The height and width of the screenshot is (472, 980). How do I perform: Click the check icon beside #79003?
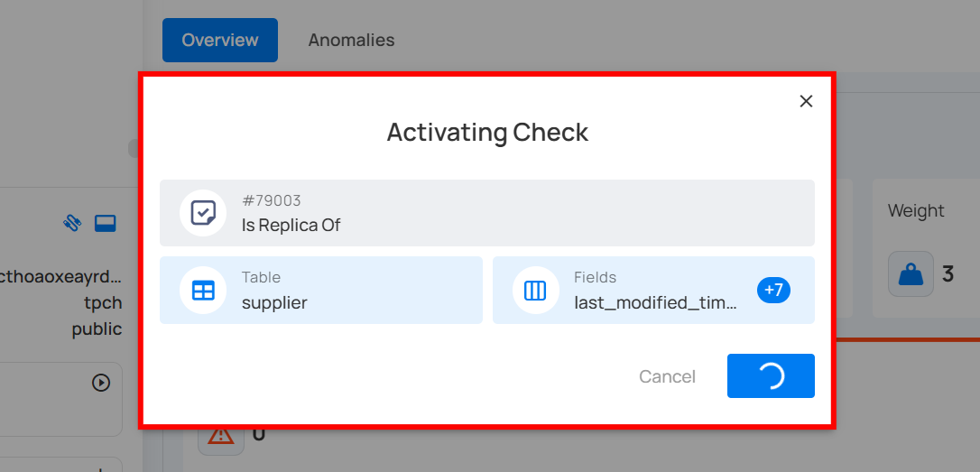click(x=203, y=213)
